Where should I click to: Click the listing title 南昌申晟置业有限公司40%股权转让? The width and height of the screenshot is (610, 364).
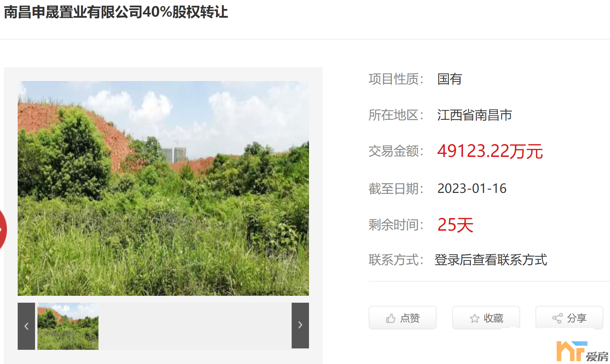(x=116, y=12)
